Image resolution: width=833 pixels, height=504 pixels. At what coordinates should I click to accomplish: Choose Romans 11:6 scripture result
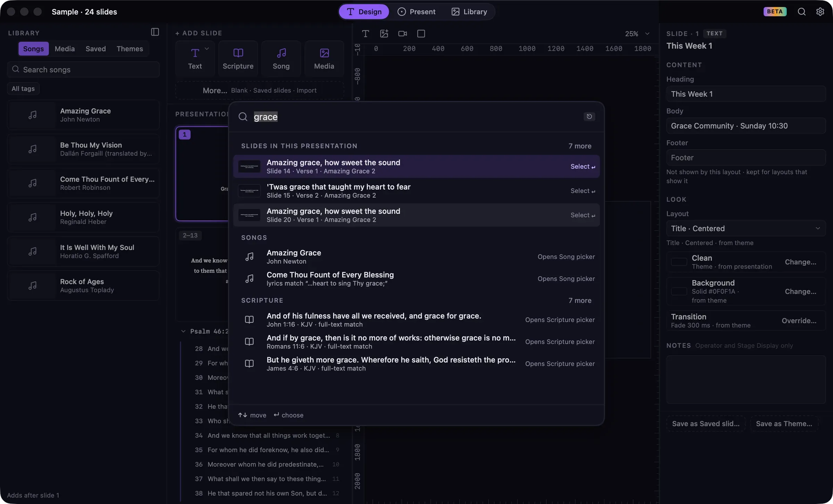tap(416, 342)
